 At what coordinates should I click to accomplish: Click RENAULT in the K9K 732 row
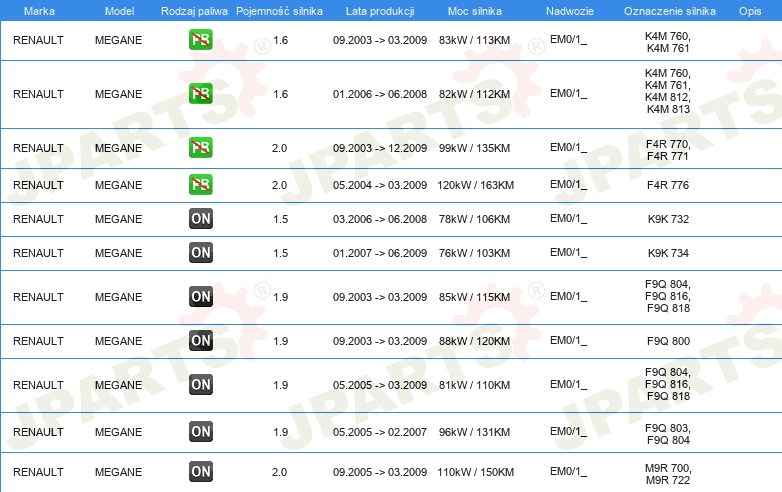pos(38,219)
